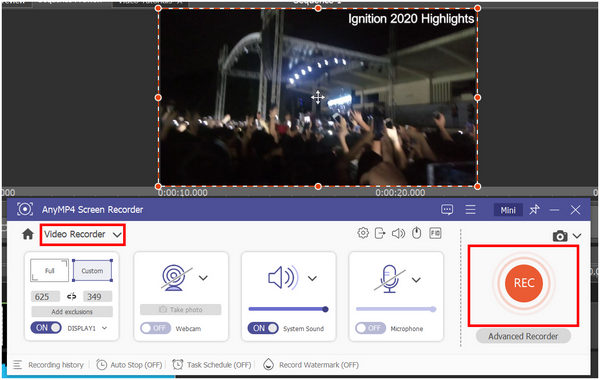Open mouse recording settings icon
Viewport: 600px width, 380px height.
click(x=417, y=233)
